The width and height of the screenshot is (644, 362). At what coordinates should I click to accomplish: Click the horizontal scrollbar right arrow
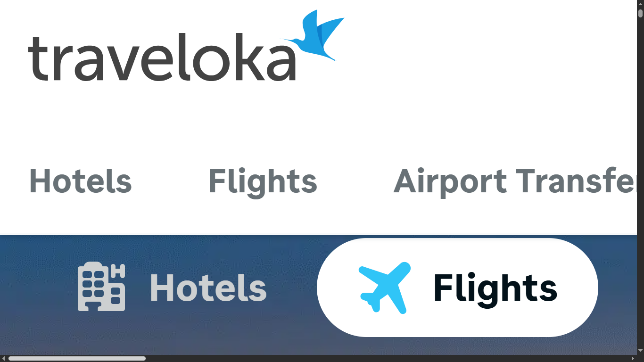[633, 358]
